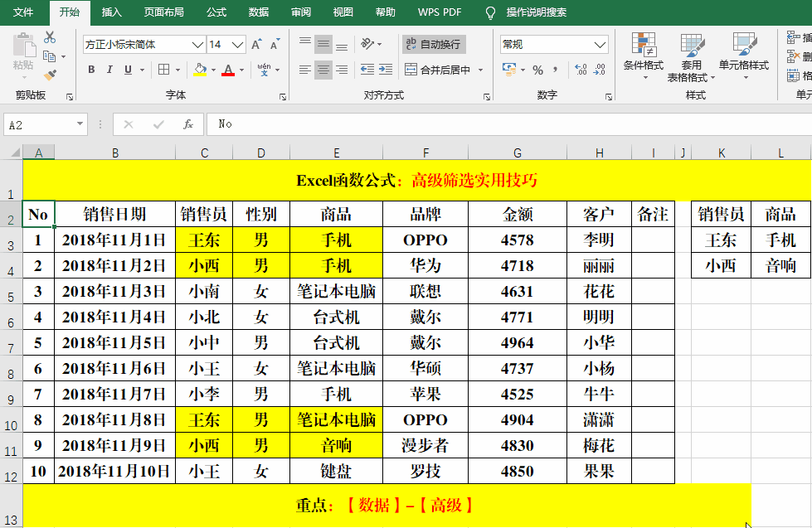
Task: Click the percent style icon
Action: (x=537, y=69)
